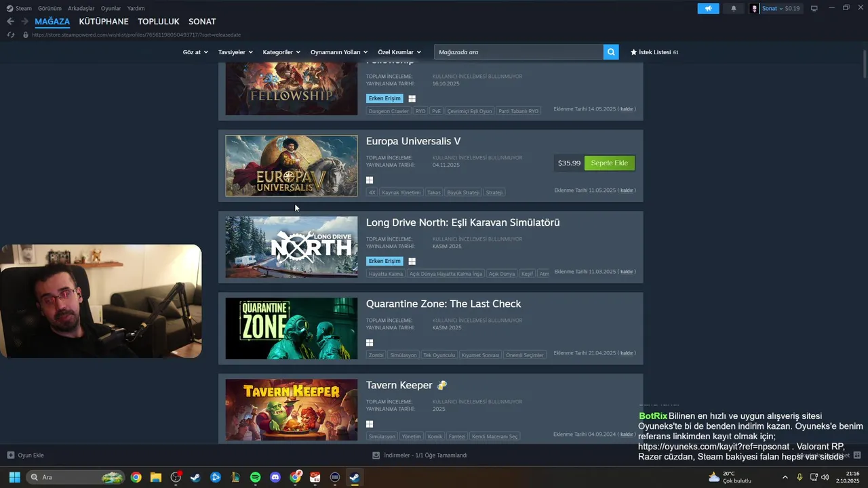
Task: Click the Tavern Keeper thumbnail
Action: click(292, 410)
